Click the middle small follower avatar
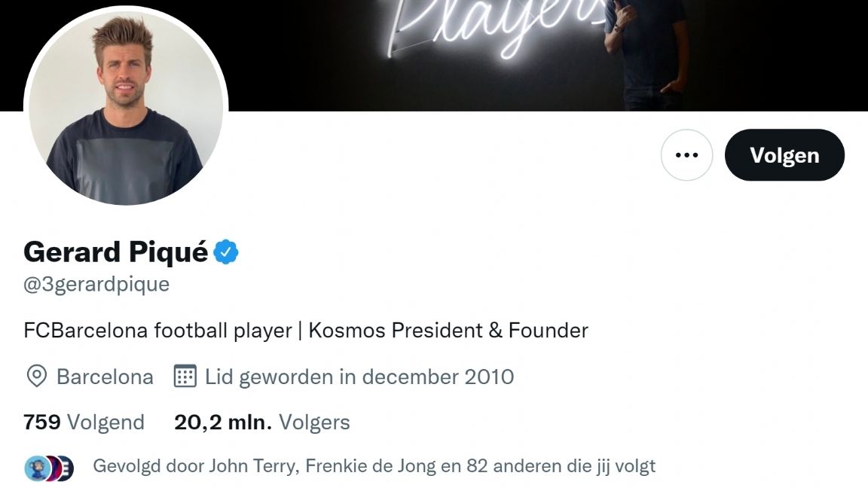The width and height of the screenshot is (868, 488). click(50, 468)
